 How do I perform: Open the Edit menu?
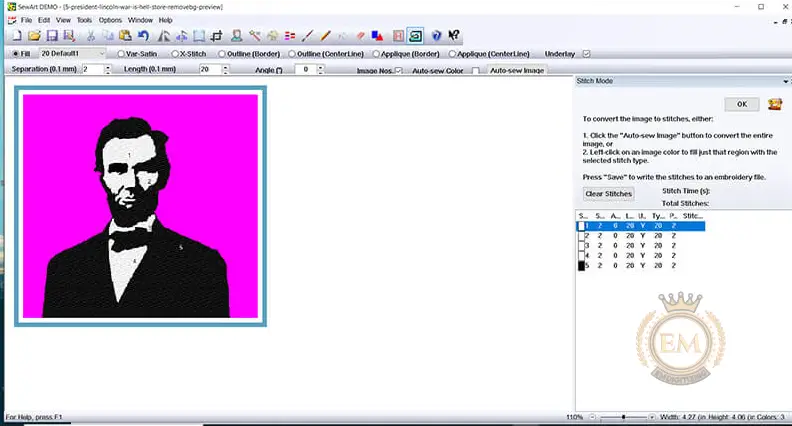[44, 20]
